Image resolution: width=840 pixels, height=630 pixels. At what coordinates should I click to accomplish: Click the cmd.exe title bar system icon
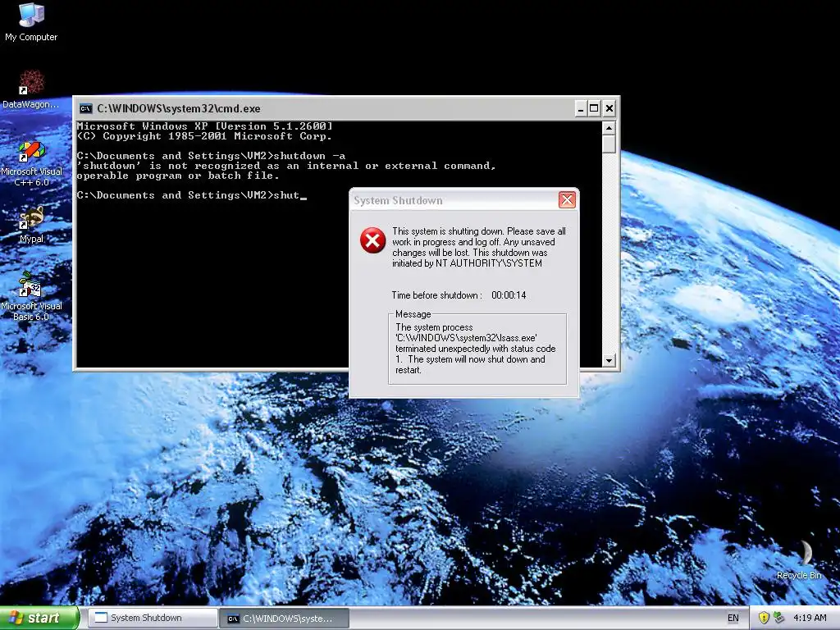(85, 109)
